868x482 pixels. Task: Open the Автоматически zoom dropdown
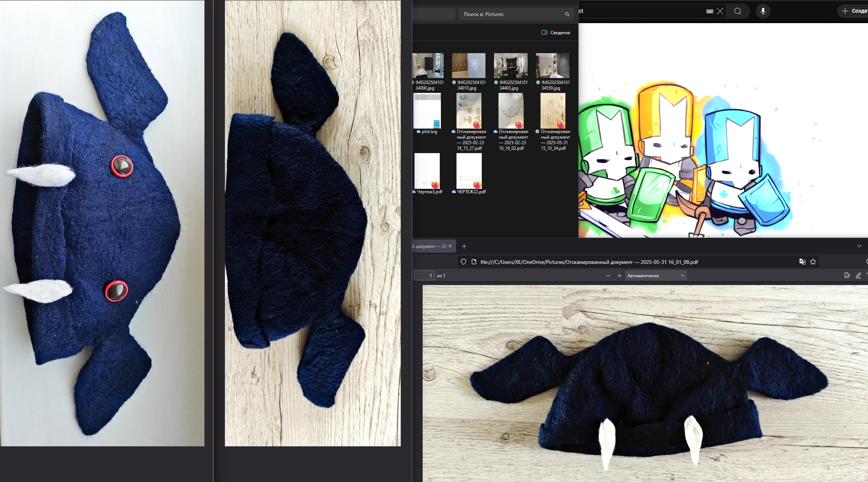(655, 276)
